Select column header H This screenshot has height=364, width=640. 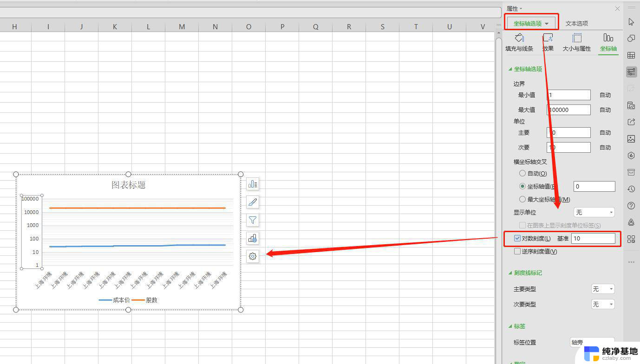(x=14, y=27)
